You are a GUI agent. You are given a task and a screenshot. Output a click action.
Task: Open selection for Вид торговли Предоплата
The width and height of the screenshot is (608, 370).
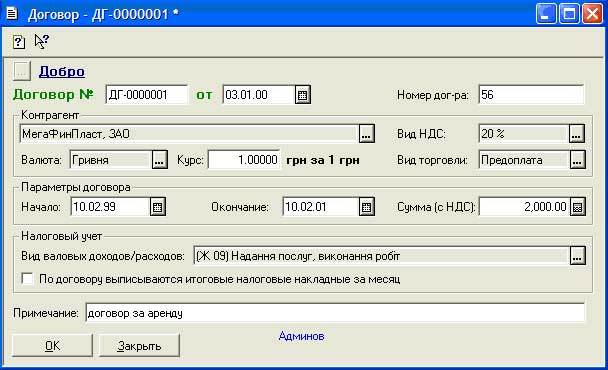point(577,160)
